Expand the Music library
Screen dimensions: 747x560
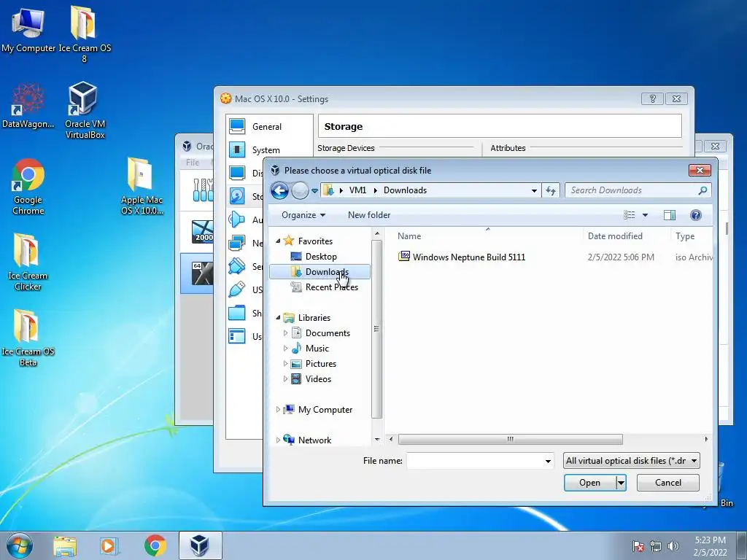coord(285,349)
